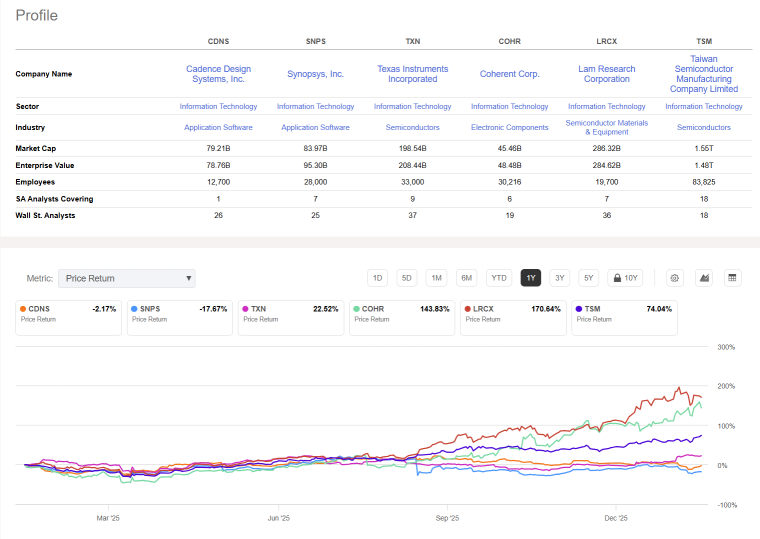
Task: Toggle SNPS price return legend card
Action: 180,318
